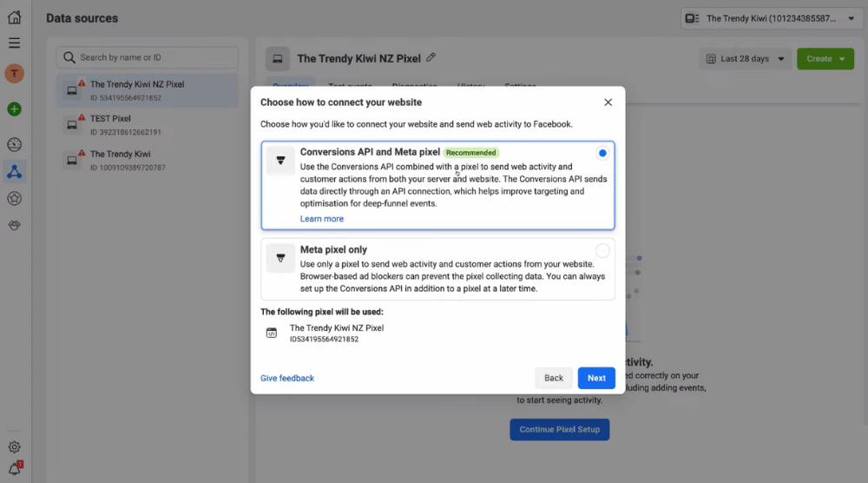Select Conversions API and Meta pixel radio
The image size is (868, 483).
(x=602, y=153)
